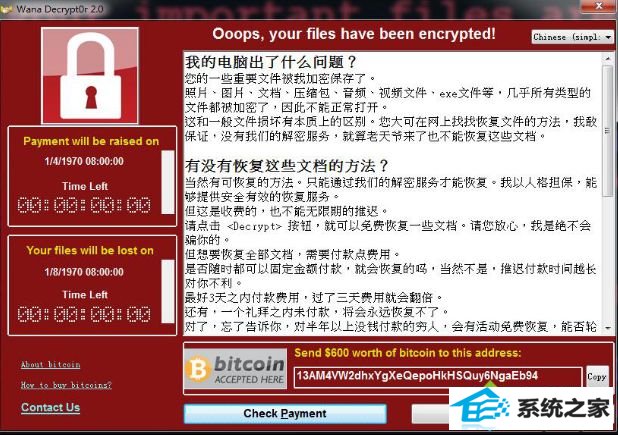Image resolution: width=618 pixels, height=435 pixels.
Task: Click the app icon in title bar
Action: point(6,9)
